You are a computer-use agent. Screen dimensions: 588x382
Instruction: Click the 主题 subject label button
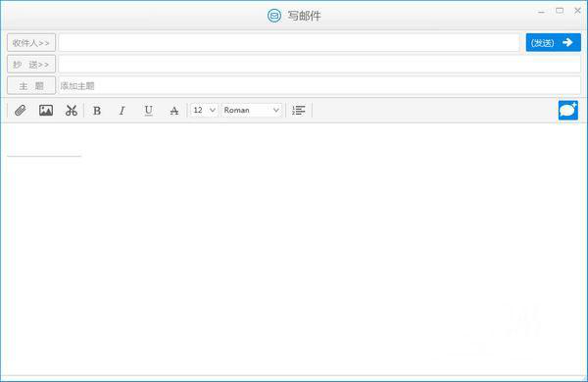31,85
